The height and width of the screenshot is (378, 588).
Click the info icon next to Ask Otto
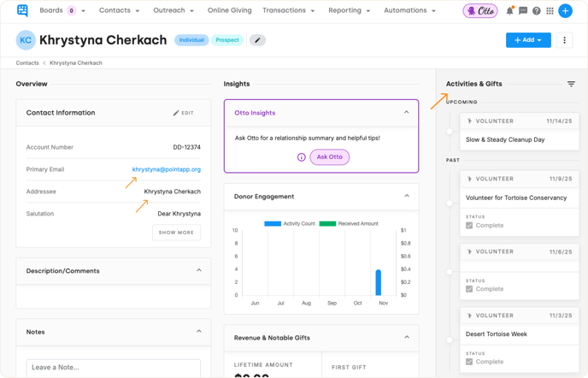coord(302,157)
